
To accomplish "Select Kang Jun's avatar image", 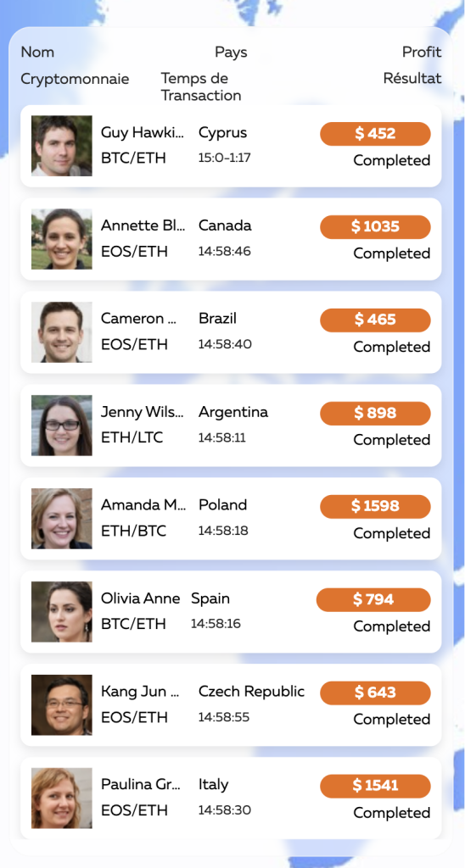I will (x=62, y=704).
